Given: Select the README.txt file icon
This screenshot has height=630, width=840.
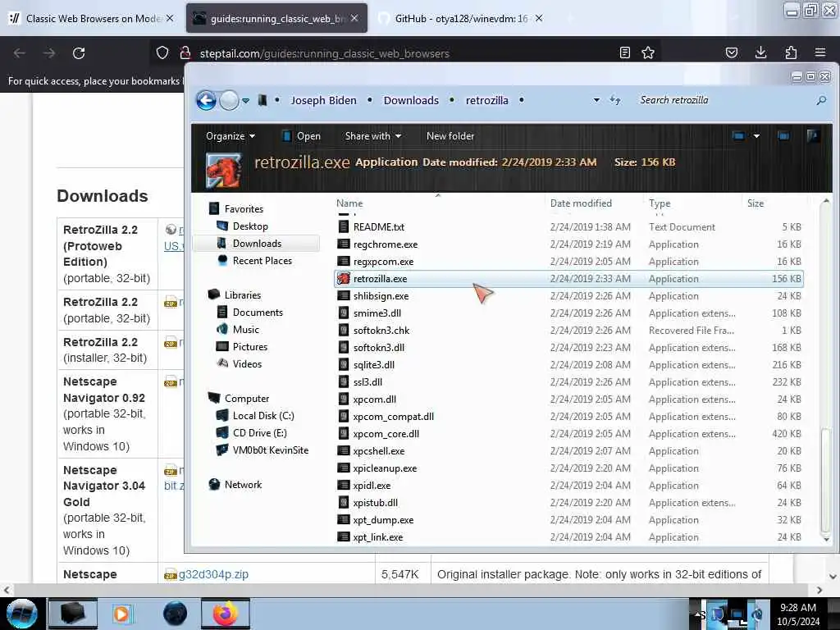Looking at the screenshot, I should (344, 227).
